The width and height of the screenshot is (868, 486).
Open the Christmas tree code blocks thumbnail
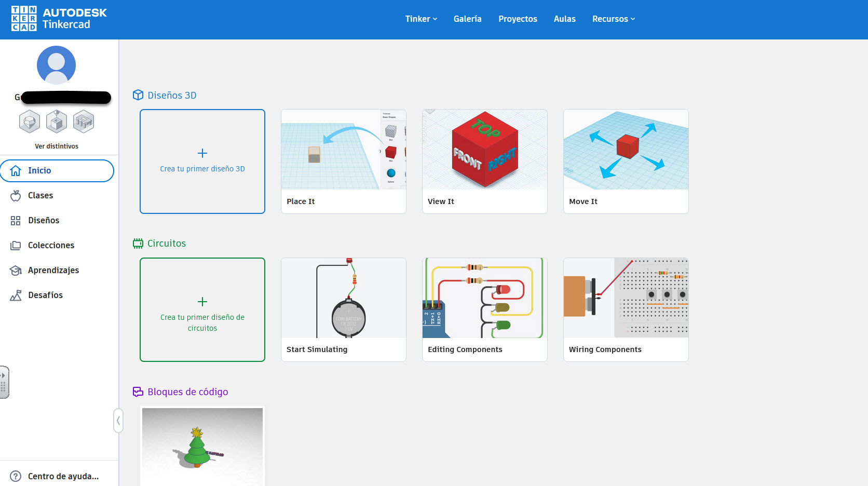pyautogui.click(x=202, y=446)
